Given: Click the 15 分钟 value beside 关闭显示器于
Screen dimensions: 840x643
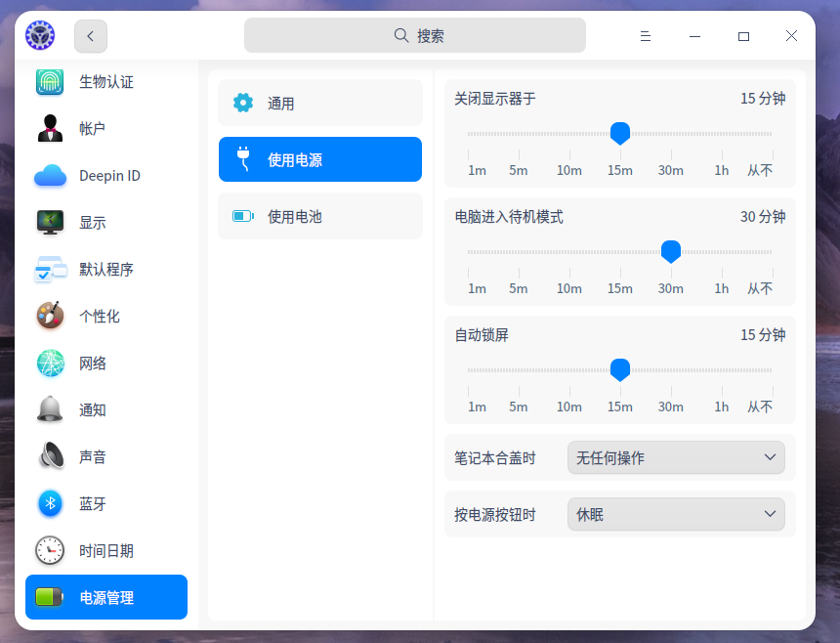Looking at the screenshot, I should [763, 99].
